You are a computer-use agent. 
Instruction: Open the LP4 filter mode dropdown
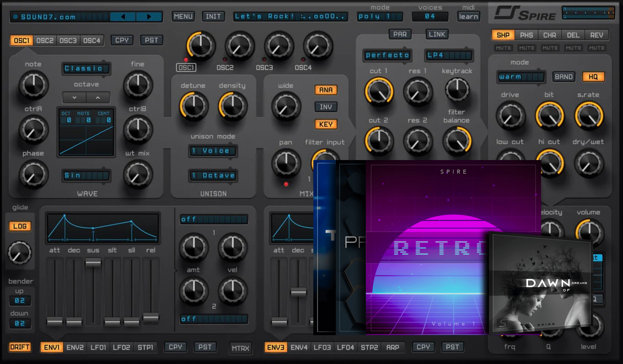pos(449,55)
